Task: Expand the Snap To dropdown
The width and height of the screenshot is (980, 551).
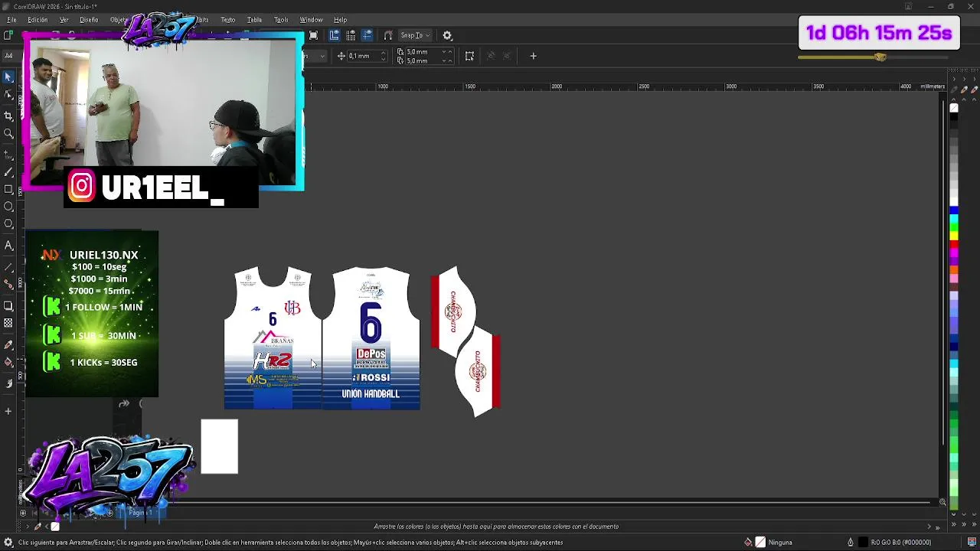Action: [x=416, y=35]
